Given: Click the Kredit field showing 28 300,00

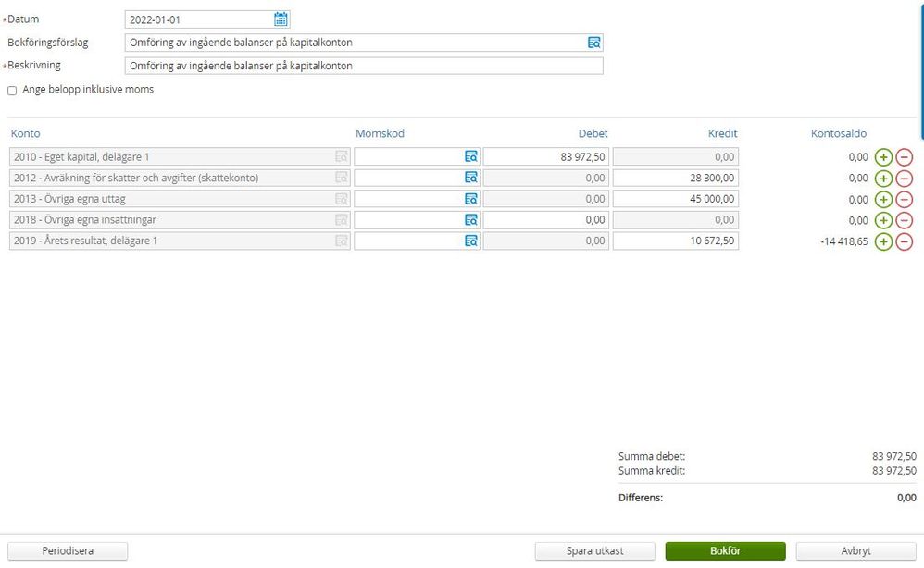Looking at the screenshot, I should point(675,178).
